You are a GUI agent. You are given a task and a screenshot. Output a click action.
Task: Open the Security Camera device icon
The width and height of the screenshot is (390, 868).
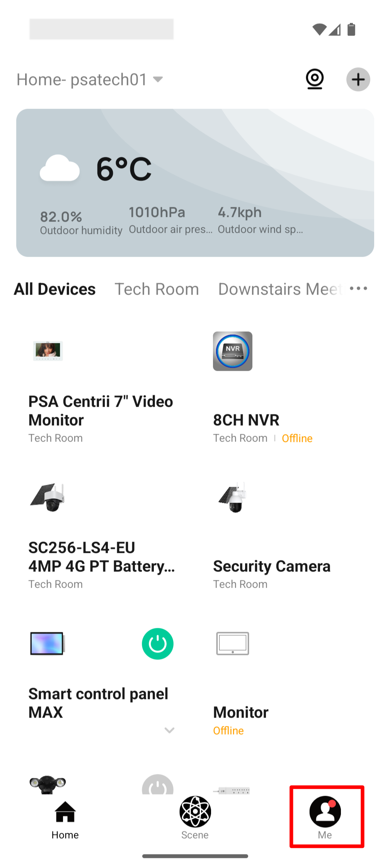[x=232, y=497]
